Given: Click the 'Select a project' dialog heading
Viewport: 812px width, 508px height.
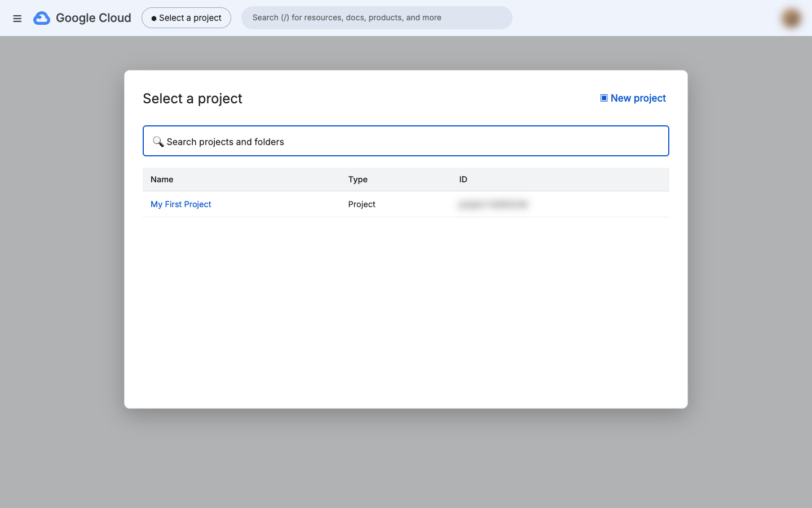Looking at the screenshot, I should click(x=192, y=99).
